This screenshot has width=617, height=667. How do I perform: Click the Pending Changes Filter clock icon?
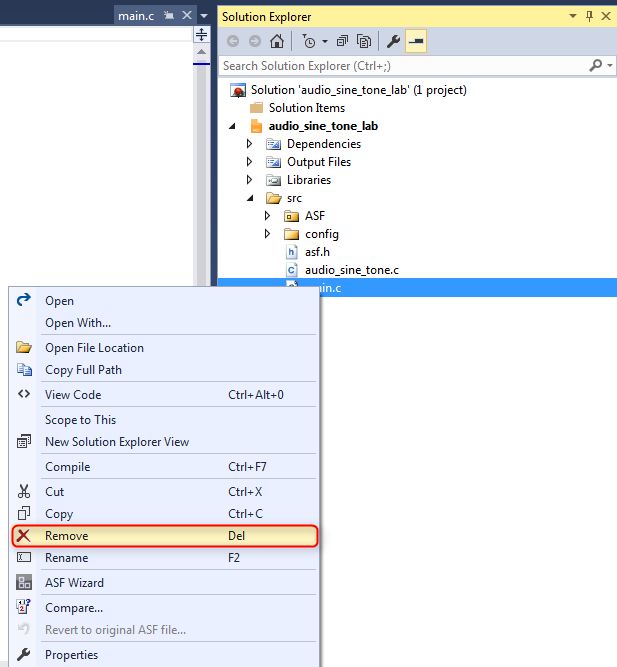[x=308, y=42]
